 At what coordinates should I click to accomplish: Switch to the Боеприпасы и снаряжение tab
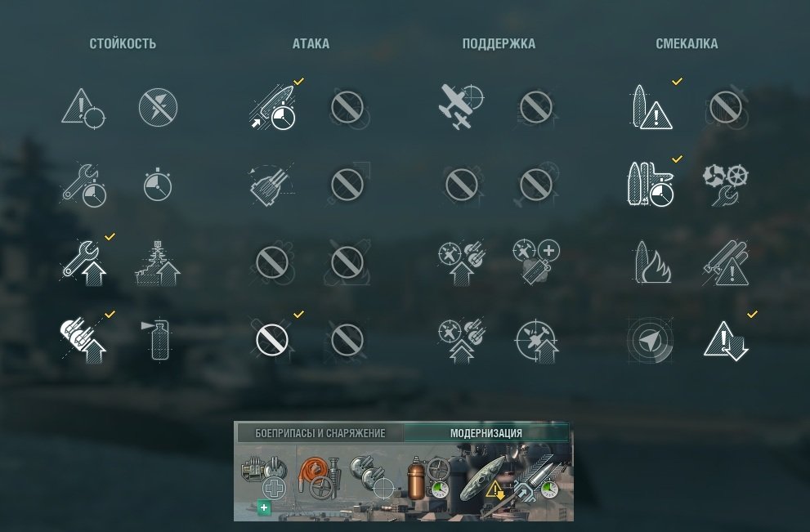(x=320, y=433)
